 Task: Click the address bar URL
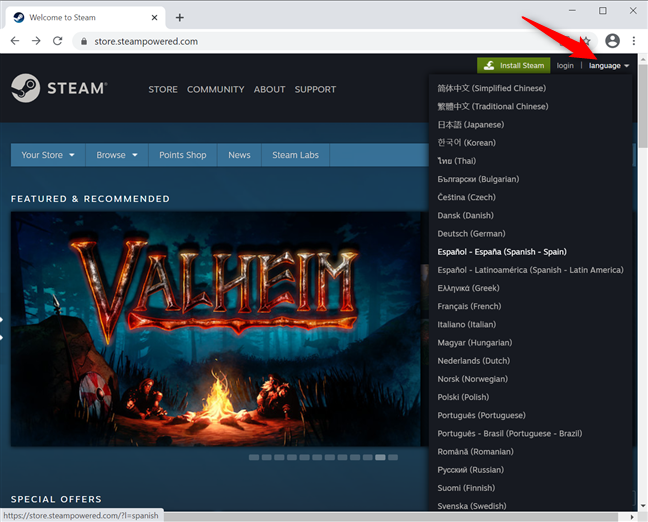click(x=146, y=41)
